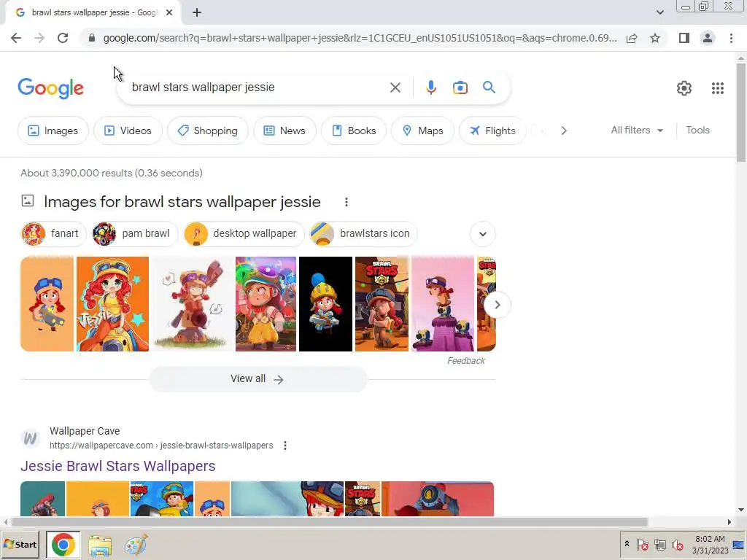Screen dimensions: 747x560
Task: Open the tab search dropdown arrow
Action: coord(659,13)
